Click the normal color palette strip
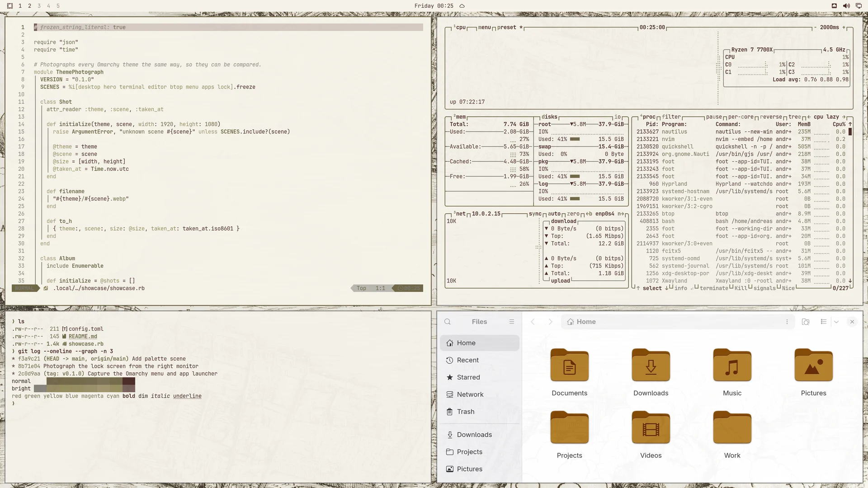The image size is (868, 488). [x=84, y=381]
